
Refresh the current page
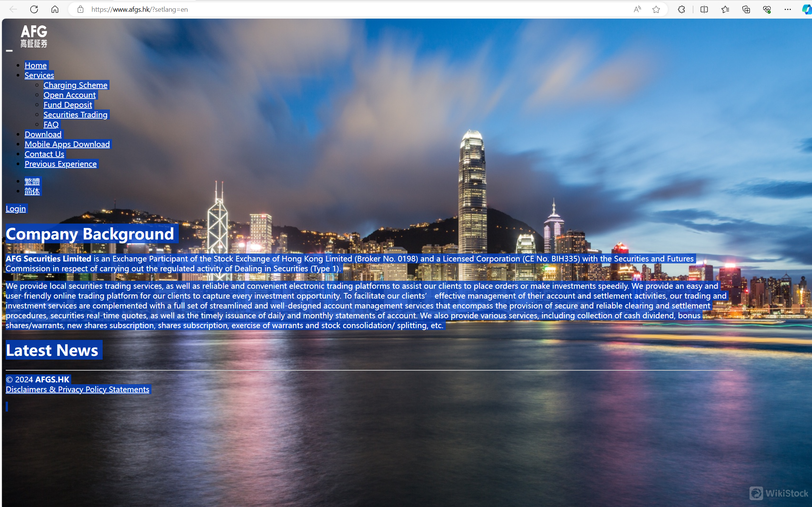pyautogui.click(x=34, y=9)
